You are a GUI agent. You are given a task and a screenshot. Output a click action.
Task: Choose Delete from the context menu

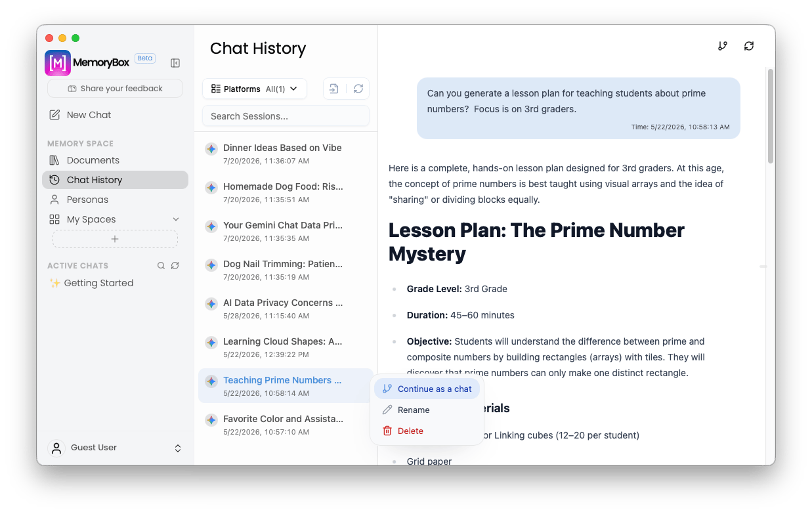pos(427,431)
